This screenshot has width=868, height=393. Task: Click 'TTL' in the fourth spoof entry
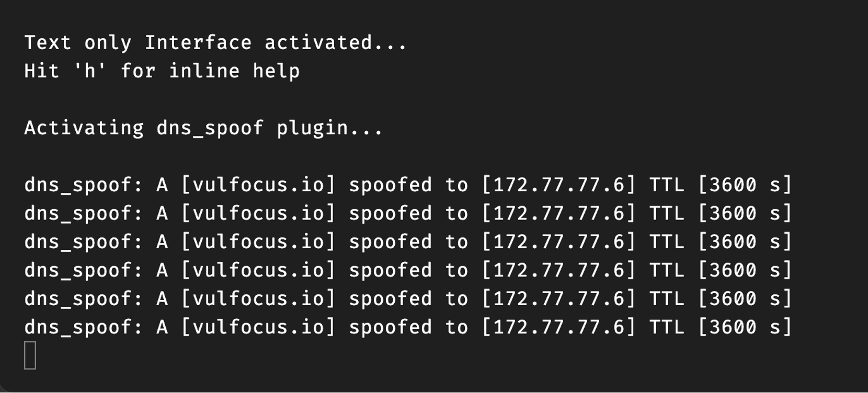click(x=667, y=270)
